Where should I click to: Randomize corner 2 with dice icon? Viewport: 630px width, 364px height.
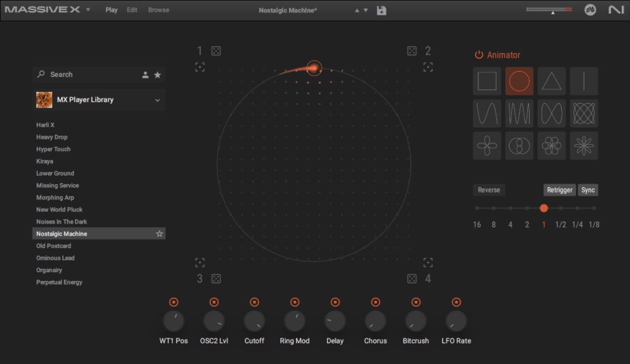[412, 51]
